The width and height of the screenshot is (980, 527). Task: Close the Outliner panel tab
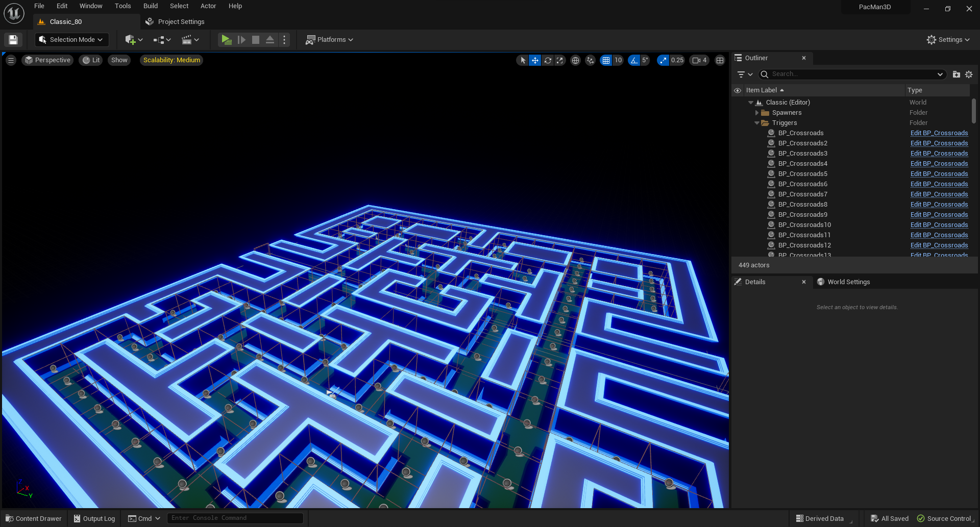[x=804, y=58]
